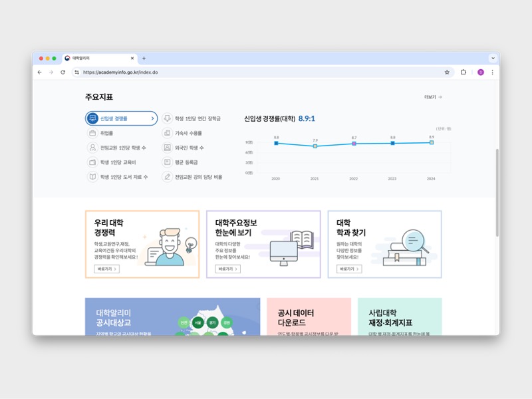Click the 2022 data point on chart

(354, 144)
